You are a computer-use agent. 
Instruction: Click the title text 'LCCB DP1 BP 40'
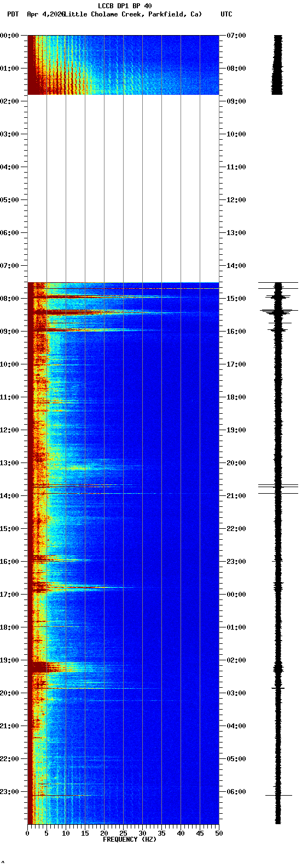point(125,6)
